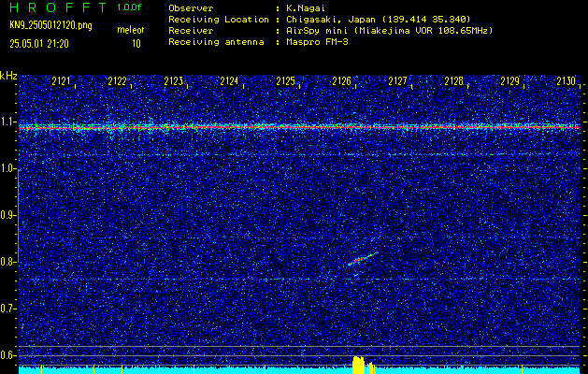Click the Receiver field label

[x=191, y=30]
